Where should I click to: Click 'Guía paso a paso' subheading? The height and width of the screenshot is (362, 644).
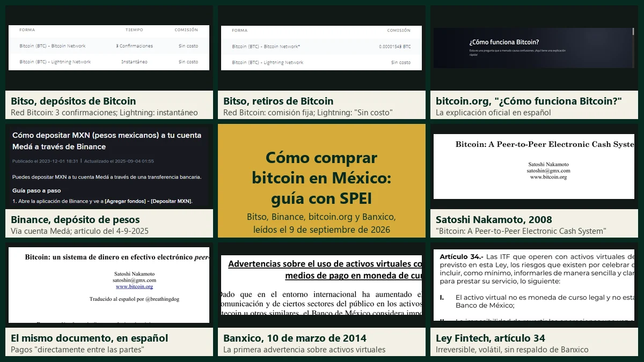[x=36, y=190]
